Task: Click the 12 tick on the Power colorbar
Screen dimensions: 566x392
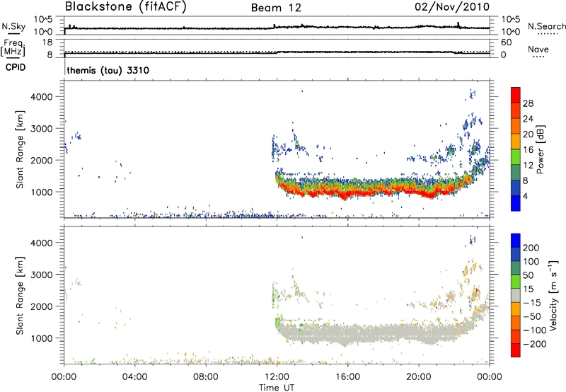Action: pyautogui.click(x=528, y=165)
